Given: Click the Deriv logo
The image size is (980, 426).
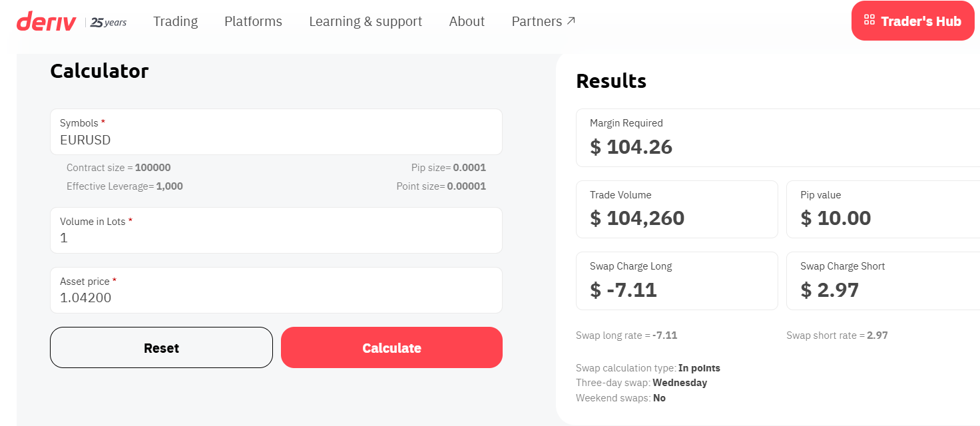Looking at the screenshot, I should coord(47,21).
